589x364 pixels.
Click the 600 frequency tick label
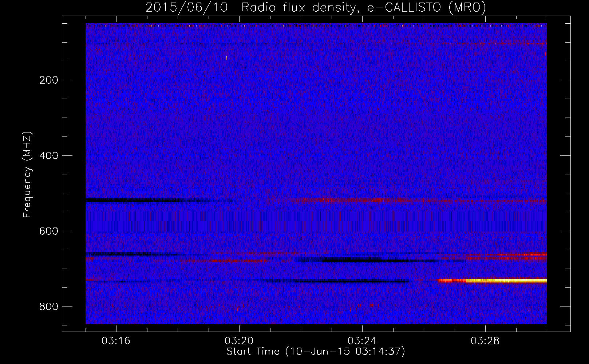click(49, 232)
